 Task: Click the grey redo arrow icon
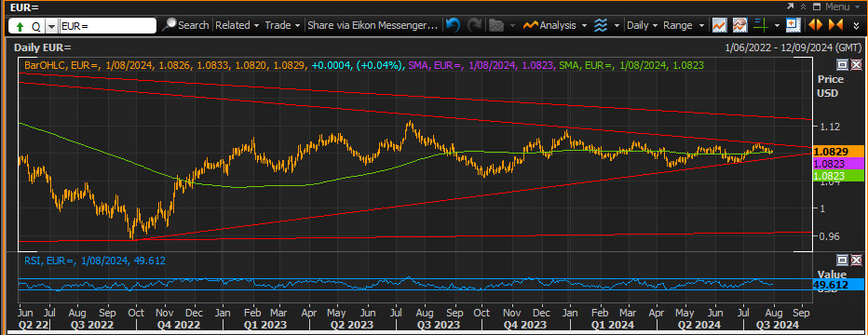(x=474, y=25)
